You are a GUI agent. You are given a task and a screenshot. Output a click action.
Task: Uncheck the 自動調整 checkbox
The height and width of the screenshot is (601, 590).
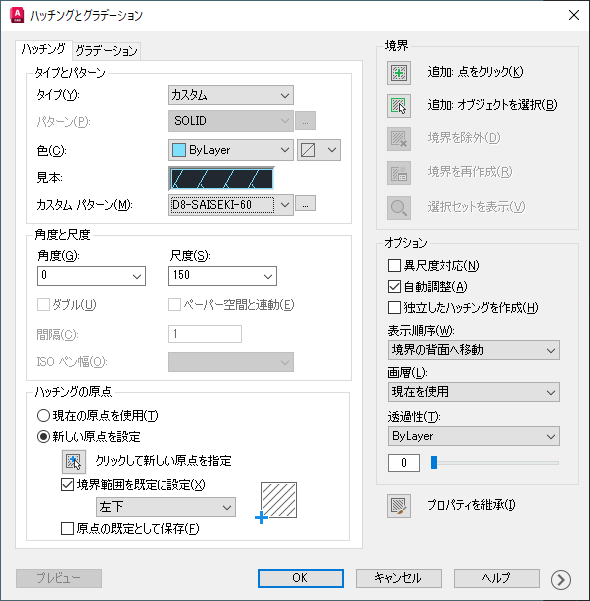click(x=394, y=286)
